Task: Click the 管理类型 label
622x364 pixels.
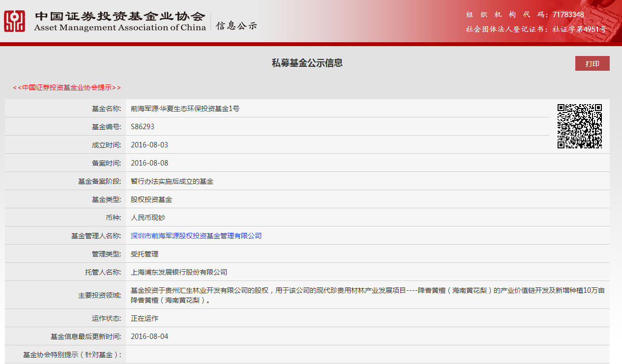Action: (106, 254)
